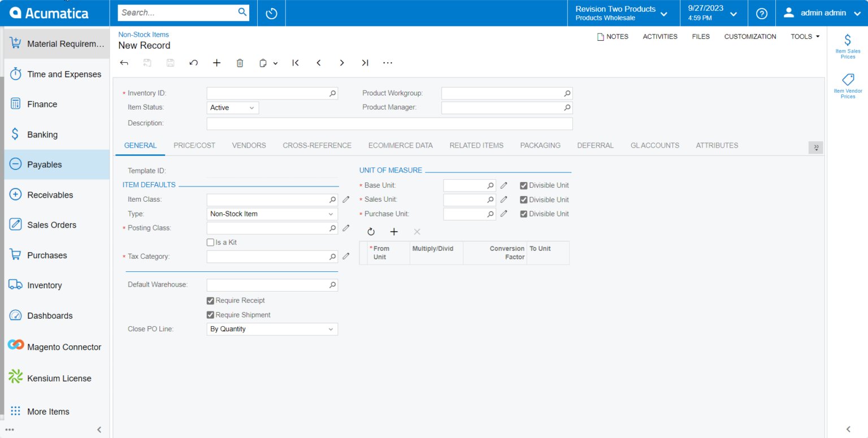Open the GL ACCOUNTS tab
This screenshot has height=438, width=868.
pyautogui.click(x=654, y=145)
